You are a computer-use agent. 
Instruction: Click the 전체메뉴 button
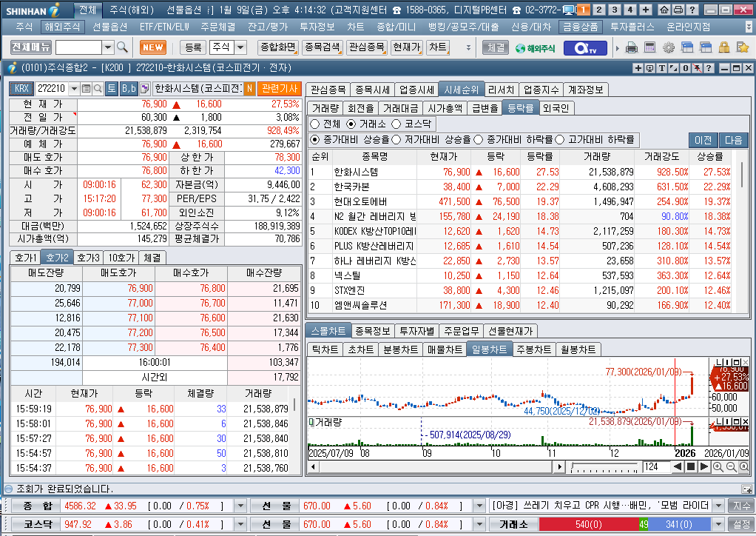[31, 47]
